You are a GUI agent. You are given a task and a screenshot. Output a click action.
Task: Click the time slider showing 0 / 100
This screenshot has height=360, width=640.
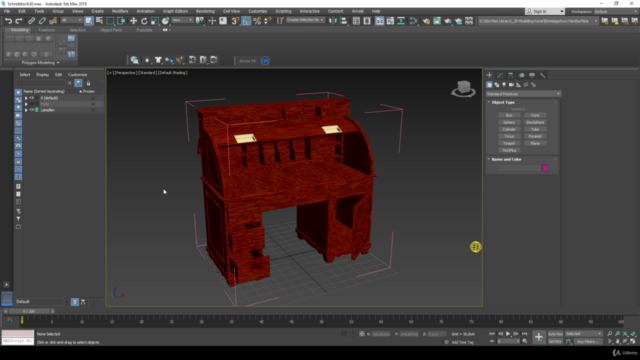(29, 311)
